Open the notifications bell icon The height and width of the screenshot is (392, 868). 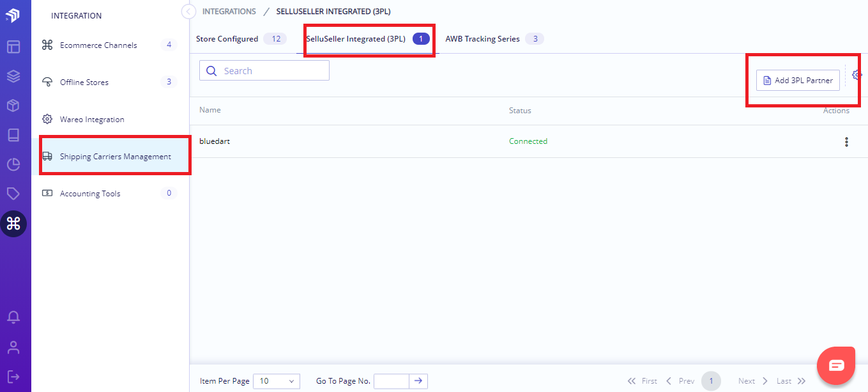pyautogui.click(x=14, y=317)
